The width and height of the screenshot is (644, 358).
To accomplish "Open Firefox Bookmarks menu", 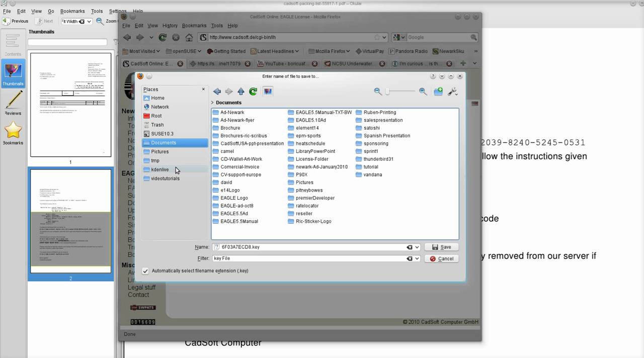I will 194,26.
